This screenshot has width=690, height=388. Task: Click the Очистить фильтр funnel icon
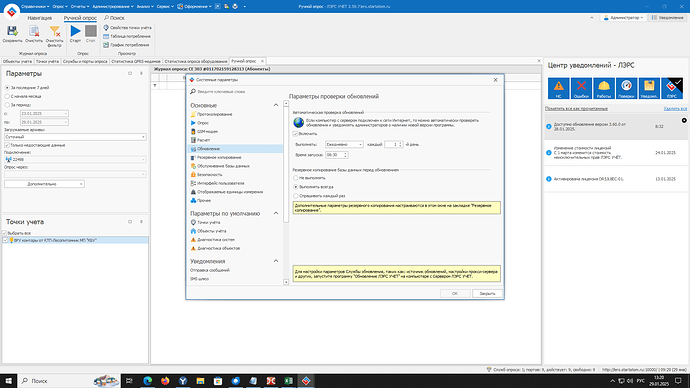(x=55, y=31)
